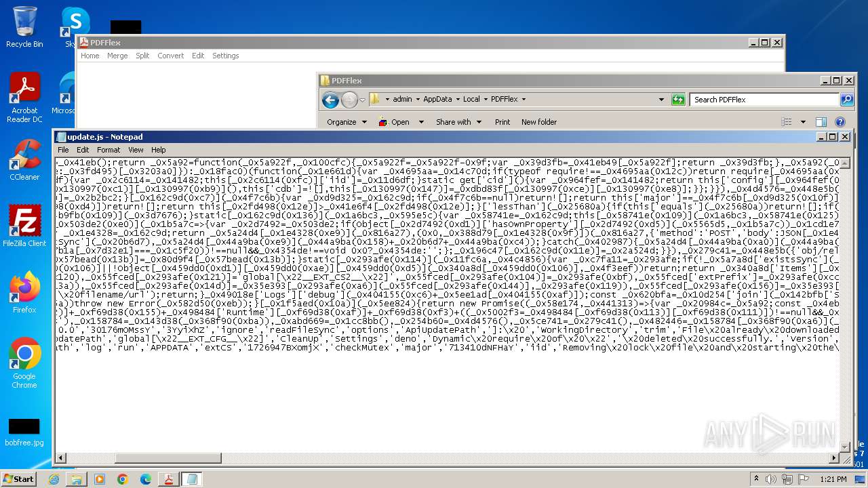This screenshot has width=868, height=488.
Task: Open the Merge menu in PDFFlex
Action: click(117, 56)
